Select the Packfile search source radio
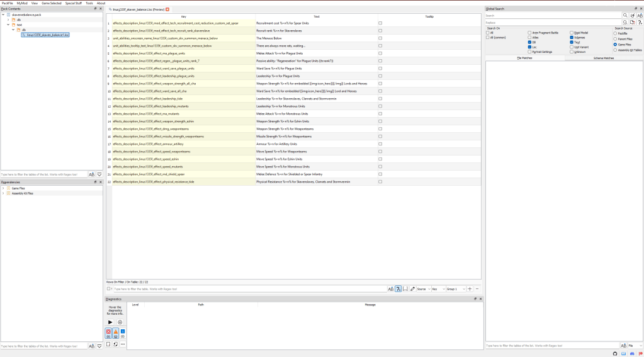Viewport: 644px width, 357px height. 616,33
